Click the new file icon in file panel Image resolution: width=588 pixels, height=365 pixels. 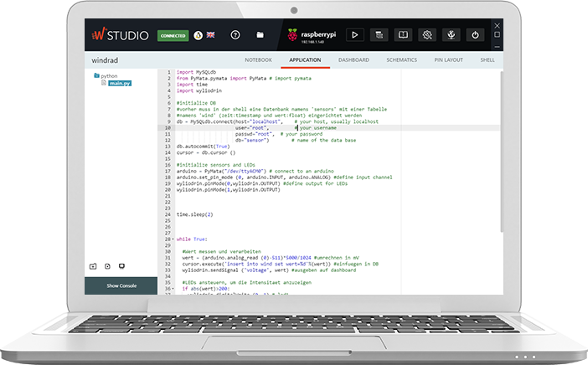(x=107, y=265)
